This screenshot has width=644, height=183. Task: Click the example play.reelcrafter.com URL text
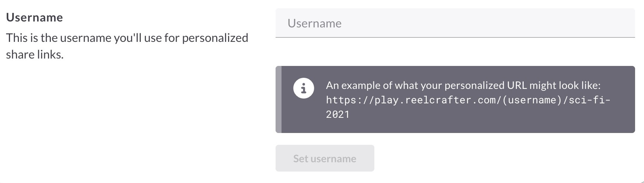pyautogui.click(x=468, y=107)
